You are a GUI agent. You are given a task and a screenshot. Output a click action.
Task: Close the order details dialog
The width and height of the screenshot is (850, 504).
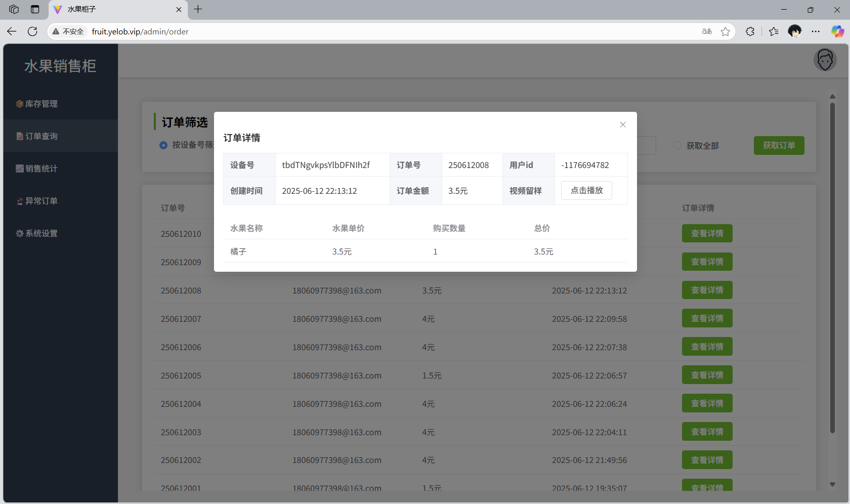point(623,124)
